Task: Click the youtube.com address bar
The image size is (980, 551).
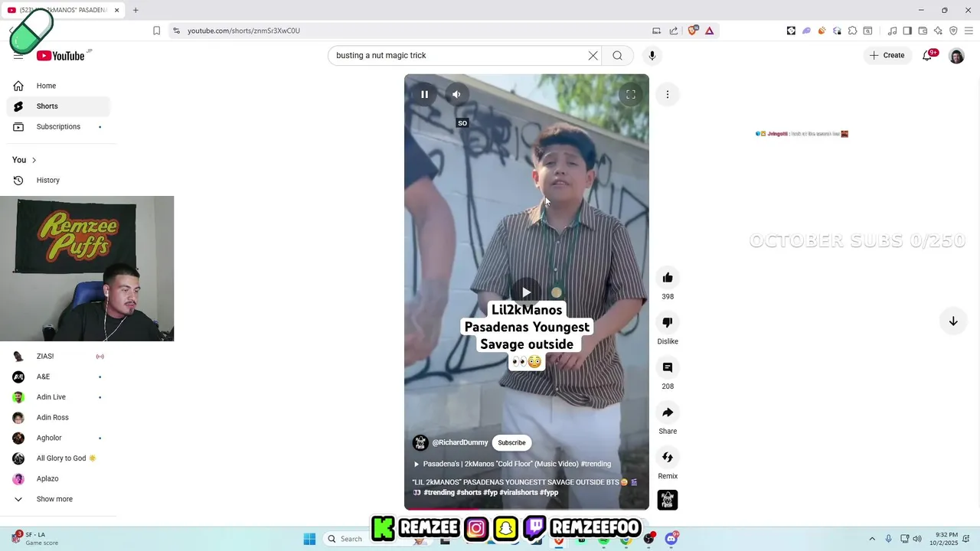Action: point(413,31)
